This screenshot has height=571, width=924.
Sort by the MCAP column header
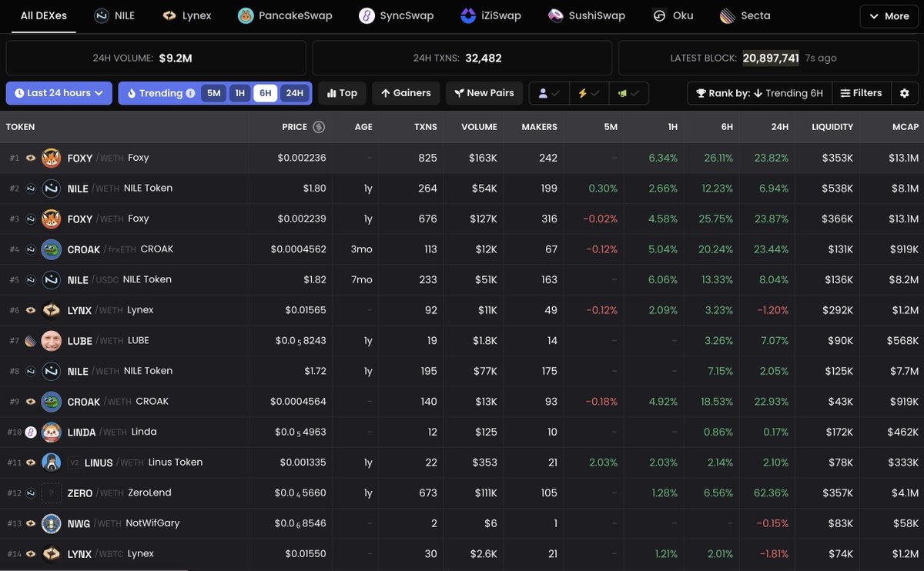point(905,127)
